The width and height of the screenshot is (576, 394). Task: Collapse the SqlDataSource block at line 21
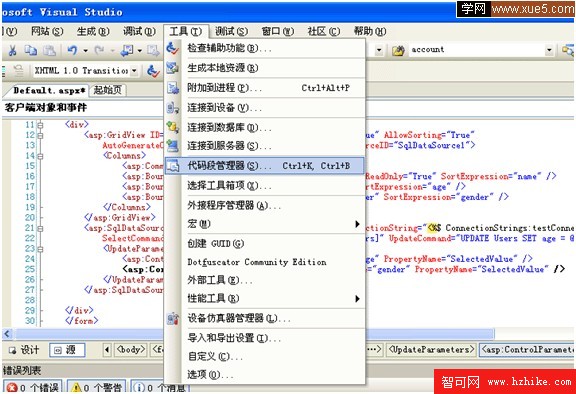pos(40,229)
